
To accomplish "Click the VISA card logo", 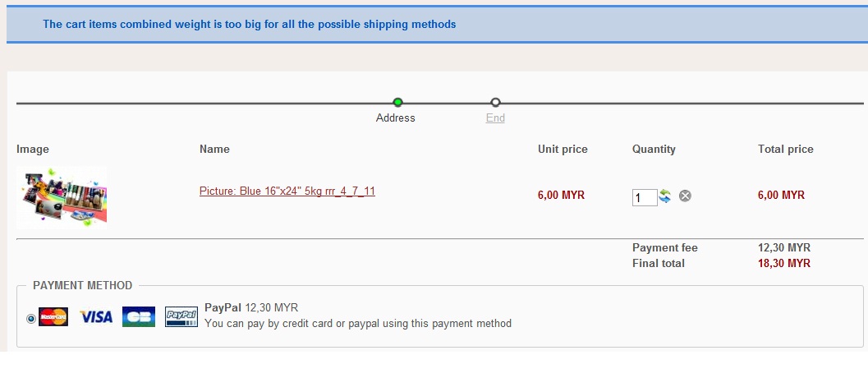I will pos(96,317).
